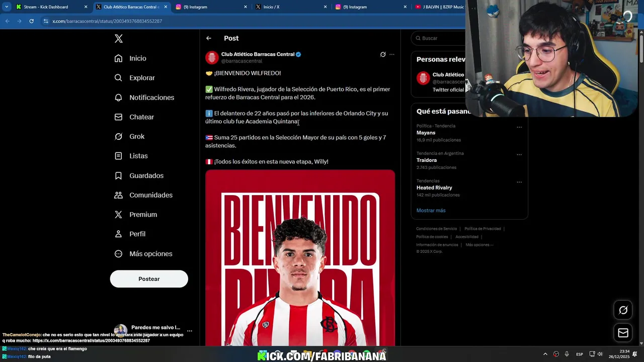The width and height of the screenshot is (644, 362).
Task: Reload the page in the browser
Action: coord(31,21)
